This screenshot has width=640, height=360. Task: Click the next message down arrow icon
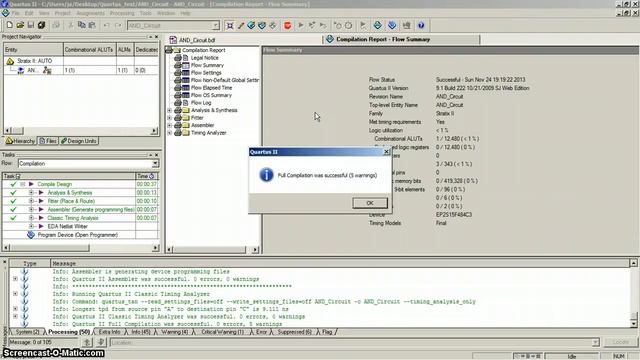pyautogui.click(x=101, y=342)
